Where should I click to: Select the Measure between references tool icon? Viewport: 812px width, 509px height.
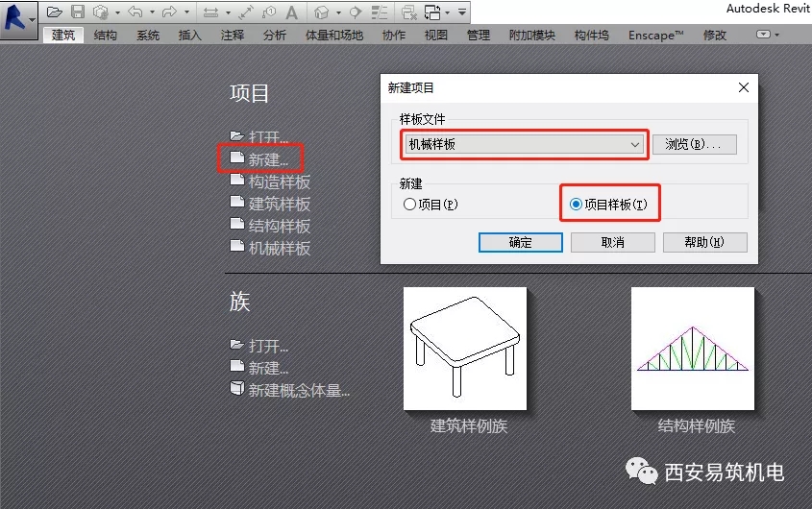pos(210,12)
